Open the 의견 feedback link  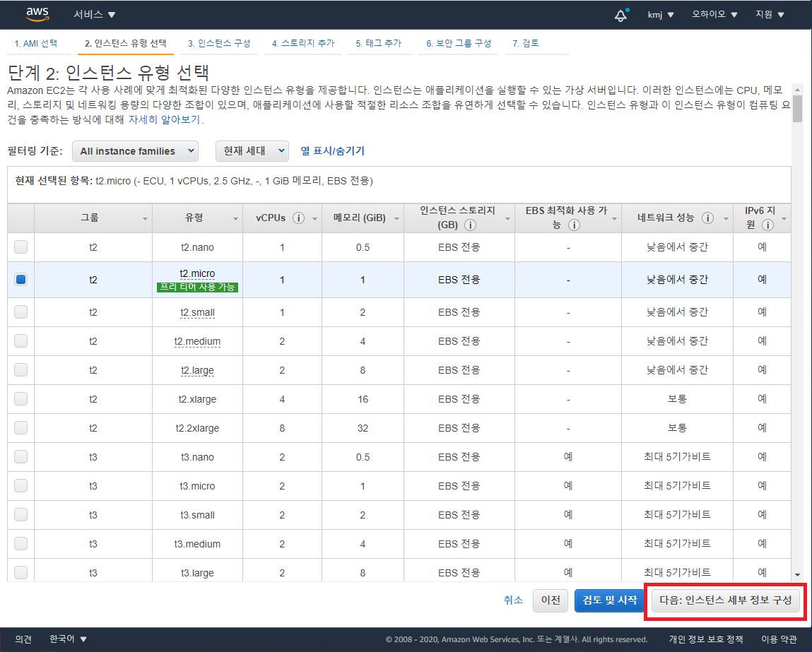coord(23,639)
